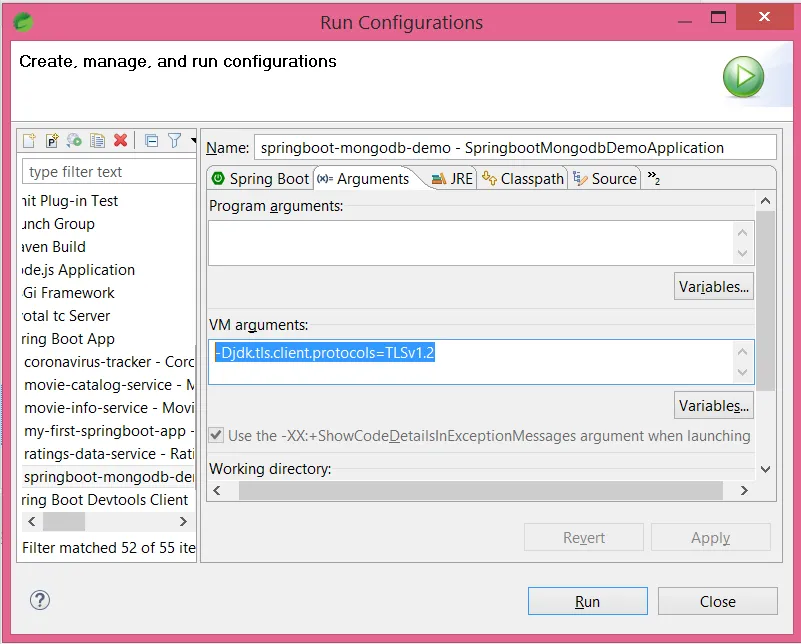
Task: Click Arguments panel vertical scrollbar thumb
Action: [x=765, y=301]
